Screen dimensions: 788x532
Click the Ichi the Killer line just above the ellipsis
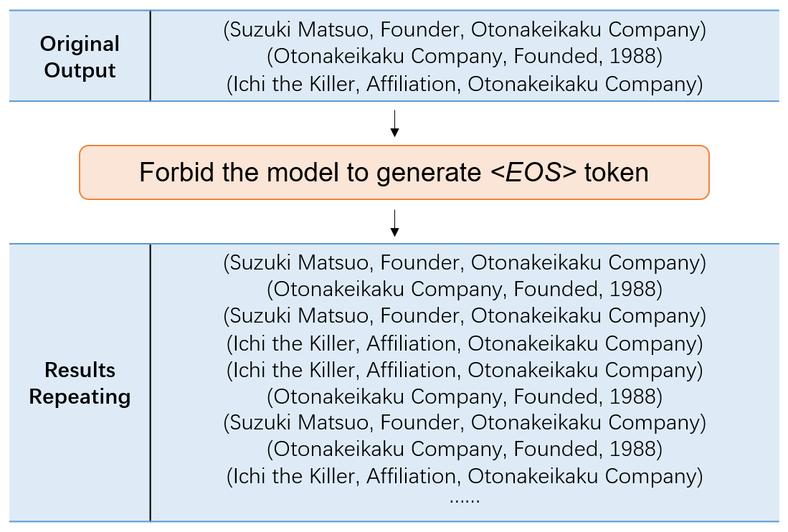point(465,475)
